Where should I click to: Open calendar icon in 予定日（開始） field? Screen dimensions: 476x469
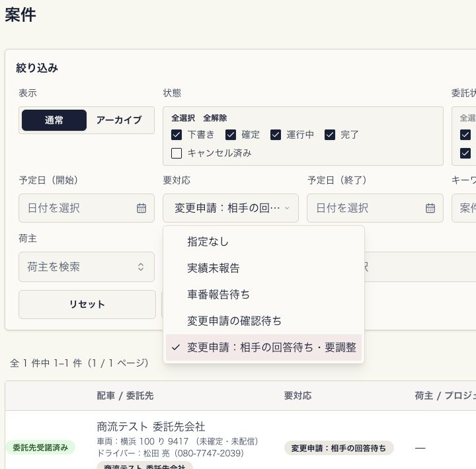coord(141,208)
